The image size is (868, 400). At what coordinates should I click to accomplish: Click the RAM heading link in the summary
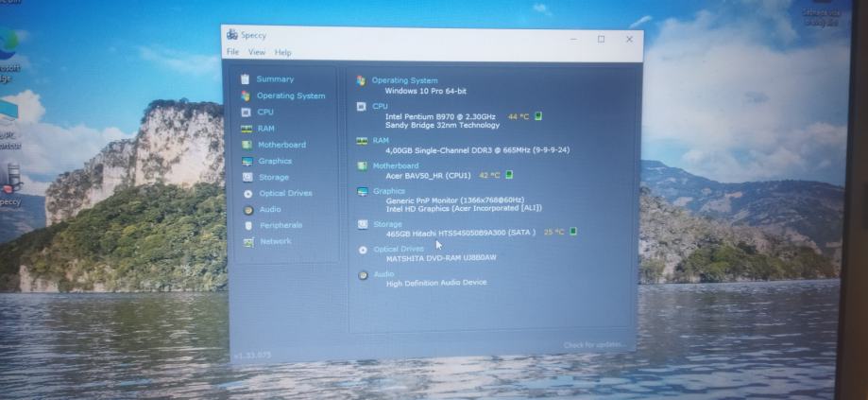(381, 141)
